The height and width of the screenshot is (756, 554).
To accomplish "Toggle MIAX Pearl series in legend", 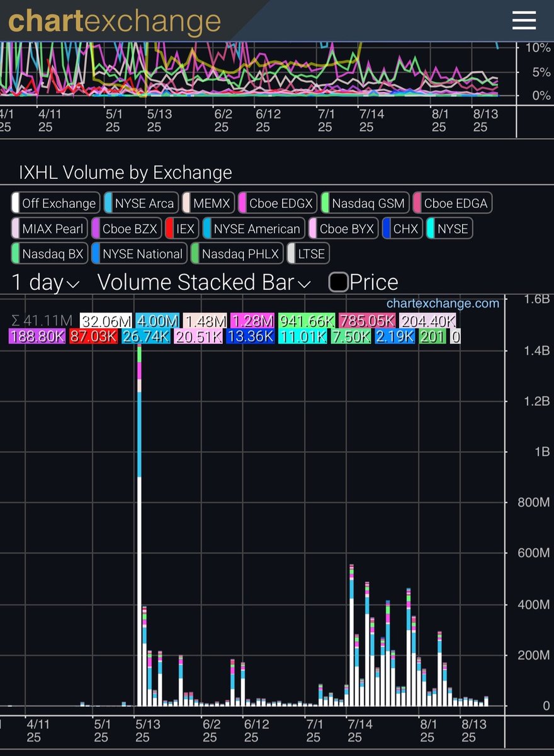I will 50,228.
